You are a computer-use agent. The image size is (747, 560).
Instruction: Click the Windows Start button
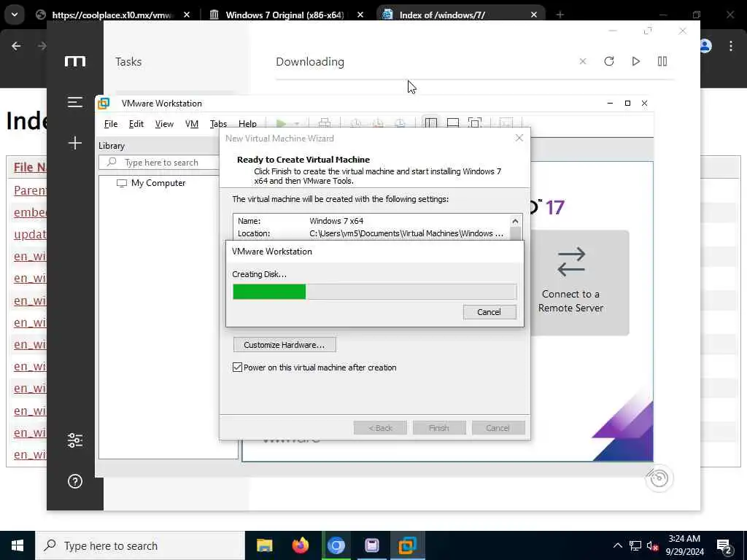(18, 545)
